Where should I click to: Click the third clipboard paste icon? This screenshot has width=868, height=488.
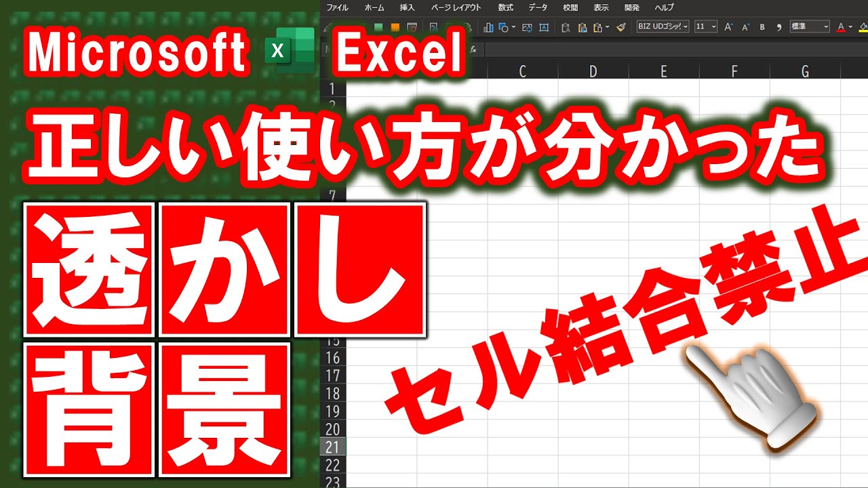[x=597, y=27]
